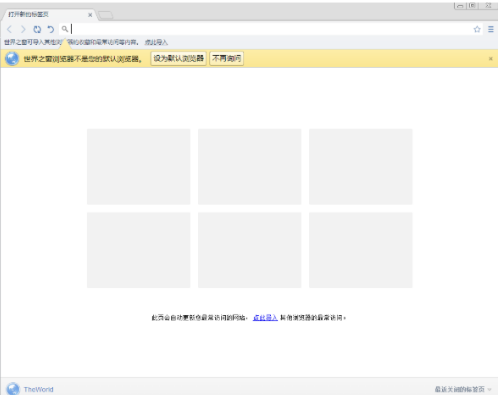Click the TheWorld text label
501x395 pixels.
(x=39, y=389)
